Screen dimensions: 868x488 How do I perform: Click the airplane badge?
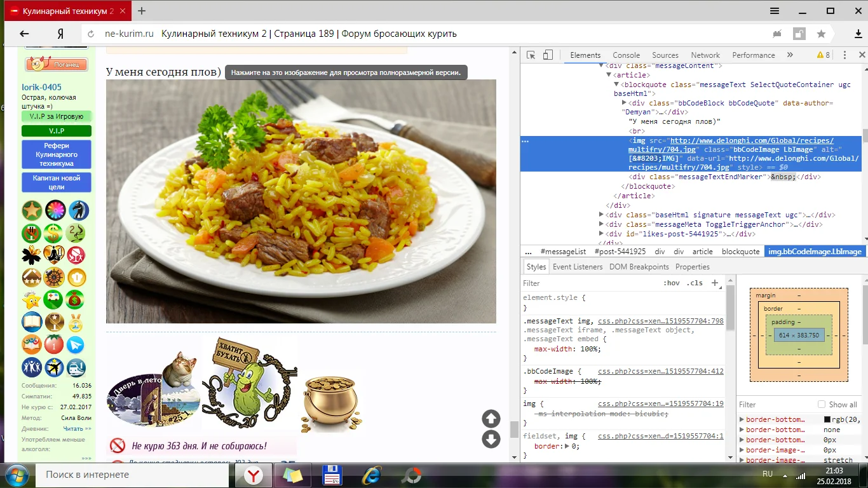[54, 367]
